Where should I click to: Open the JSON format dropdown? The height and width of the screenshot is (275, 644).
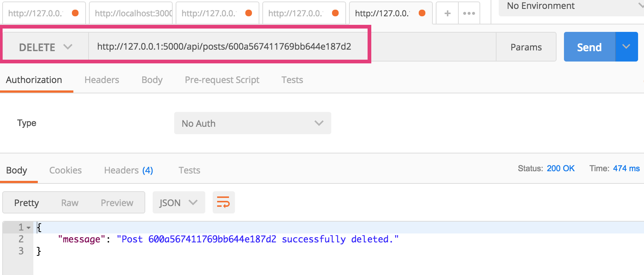pyautogui.click(x=178, y=202)
